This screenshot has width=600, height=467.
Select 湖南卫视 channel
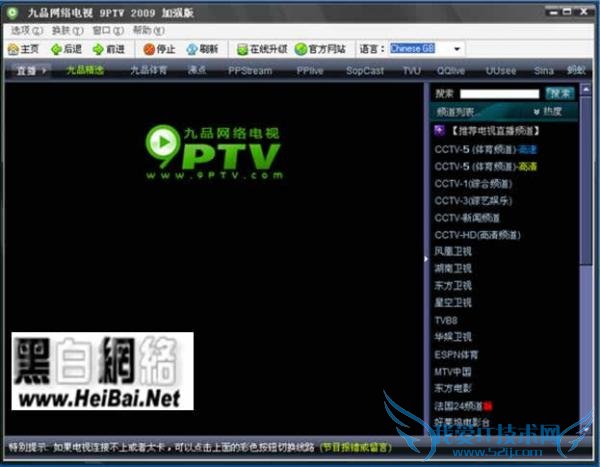tap(453, 269)
